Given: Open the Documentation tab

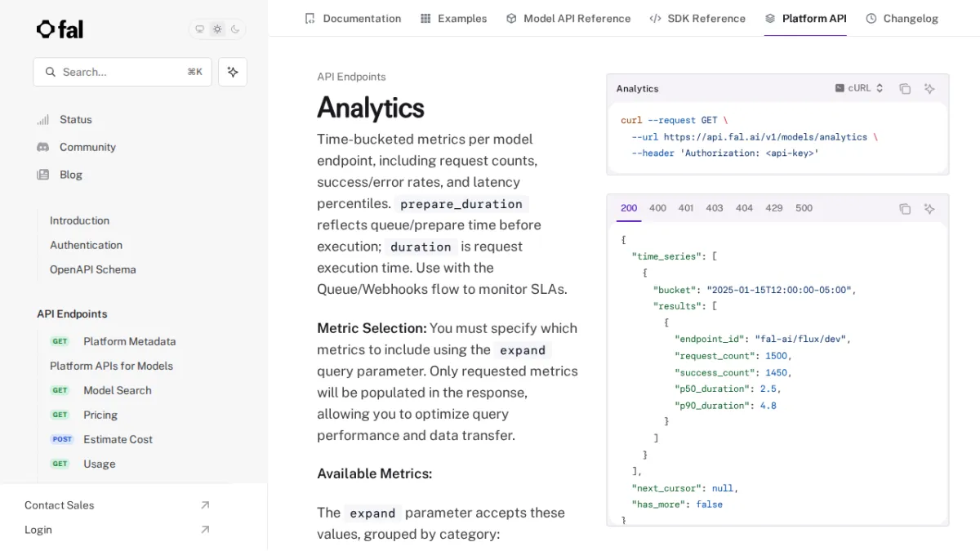Looking at the screenshot, I should [x=353, y=18].
